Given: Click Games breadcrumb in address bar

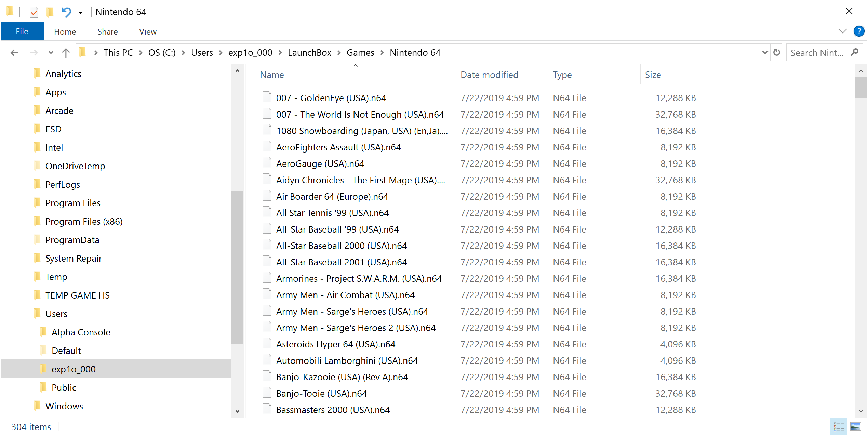Looking at the screenshot, I should point(360,53).
